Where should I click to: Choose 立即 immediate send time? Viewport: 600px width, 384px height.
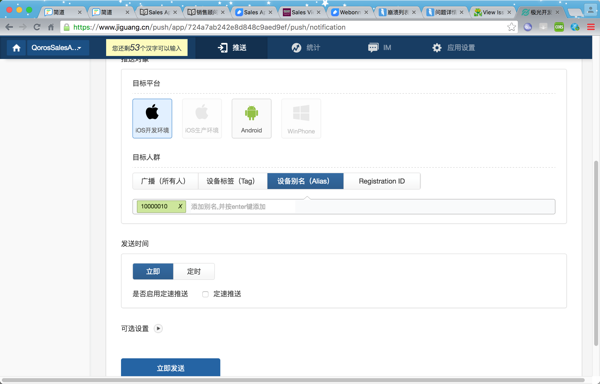153,272
